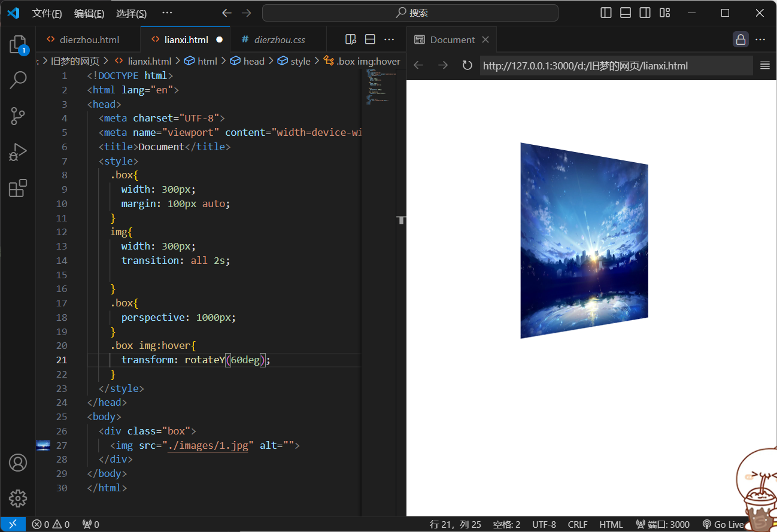This screenshot has height=532, width=777.
Task: Open the ./images/1.jpg link in code
Action: [x=208, y=445]
